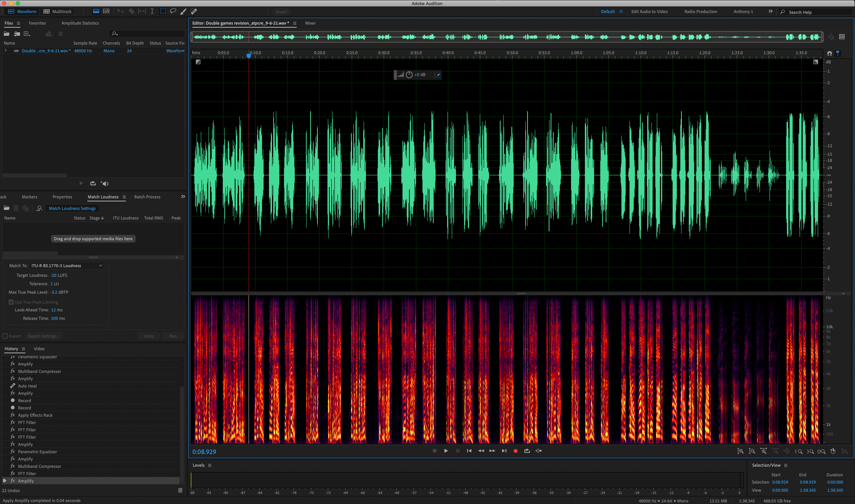This screenshot has width=855, height=504.
Task: Open the Batch Process tab
Action: pos(147,197)
